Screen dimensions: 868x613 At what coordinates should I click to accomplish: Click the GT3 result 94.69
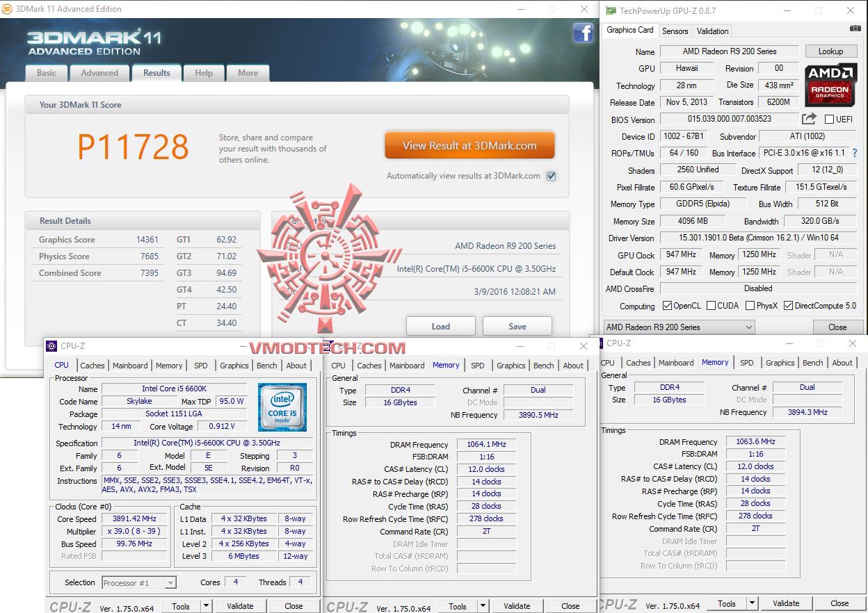click(227, 273)
